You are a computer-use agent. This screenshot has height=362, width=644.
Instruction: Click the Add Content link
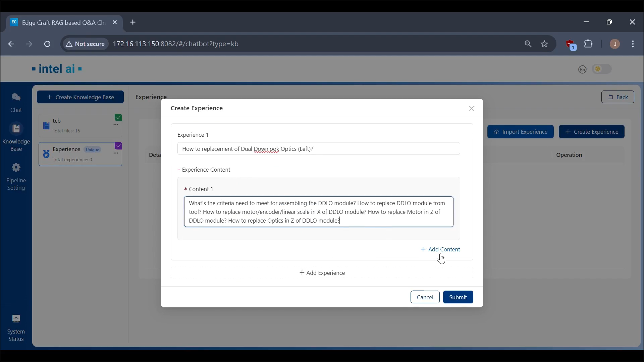click(x=440, y=249)
